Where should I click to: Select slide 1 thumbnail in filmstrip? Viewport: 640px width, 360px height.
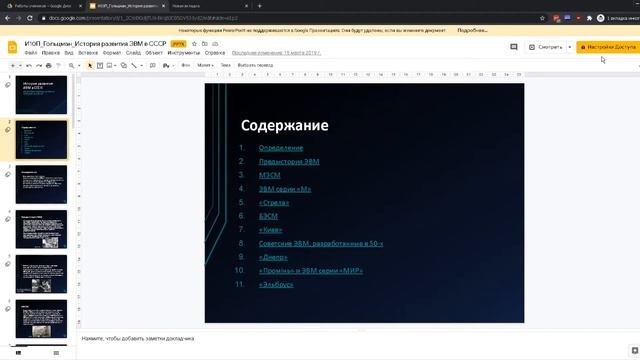[x=41, y=95]
